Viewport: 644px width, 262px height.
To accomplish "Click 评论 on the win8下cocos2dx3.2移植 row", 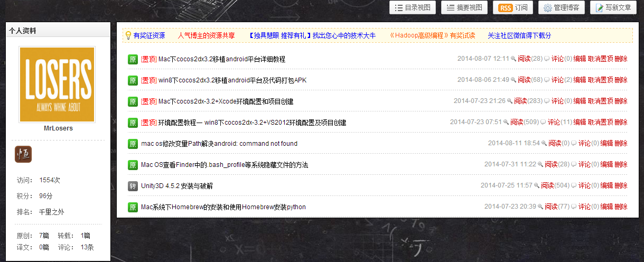I will 558,80.
